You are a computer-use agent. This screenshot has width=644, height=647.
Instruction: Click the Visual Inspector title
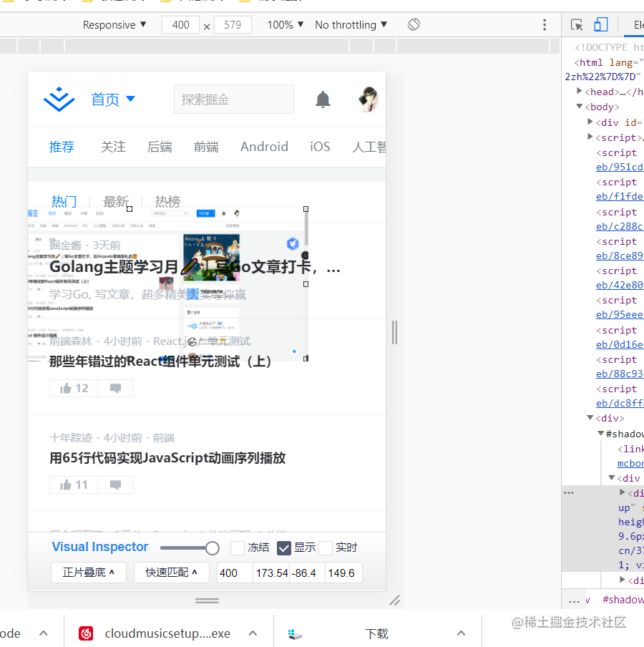click(100, 547)
